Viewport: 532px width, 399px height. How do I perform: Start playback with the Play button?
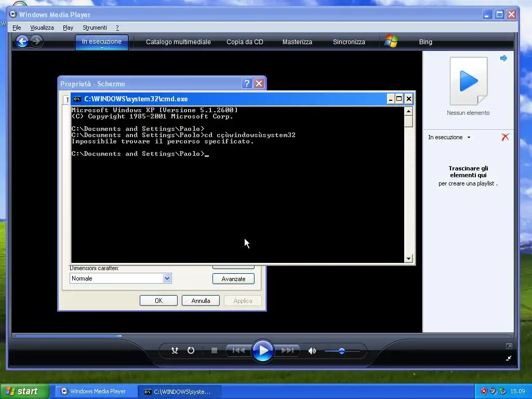[x=263, y=351]
